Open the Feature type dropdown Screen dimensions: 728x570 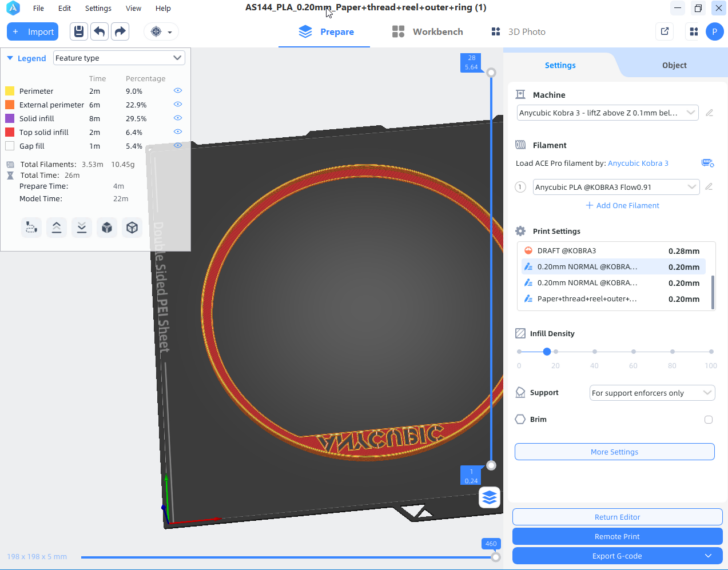[x=119, y=58]
